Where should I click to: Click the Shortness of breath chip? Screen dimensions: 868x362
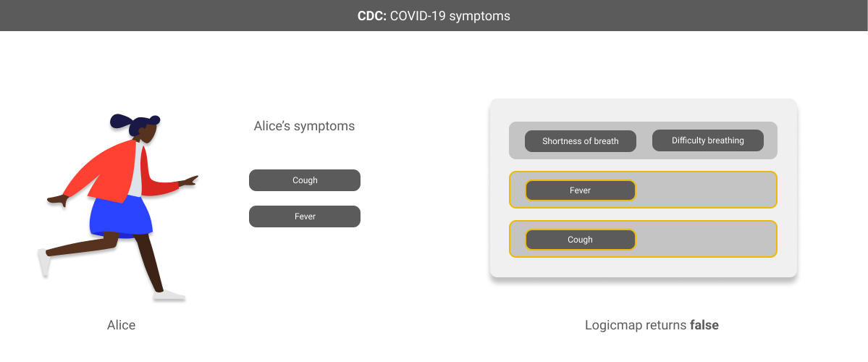coord(580,141)
